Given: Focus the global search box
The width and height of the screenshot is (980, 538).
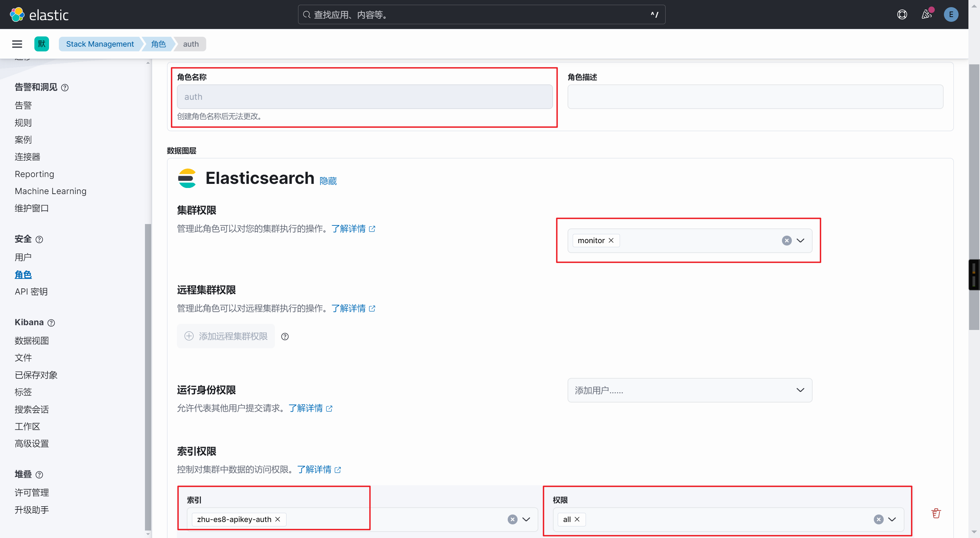Looking at the screenshot, I should (481, 14).
